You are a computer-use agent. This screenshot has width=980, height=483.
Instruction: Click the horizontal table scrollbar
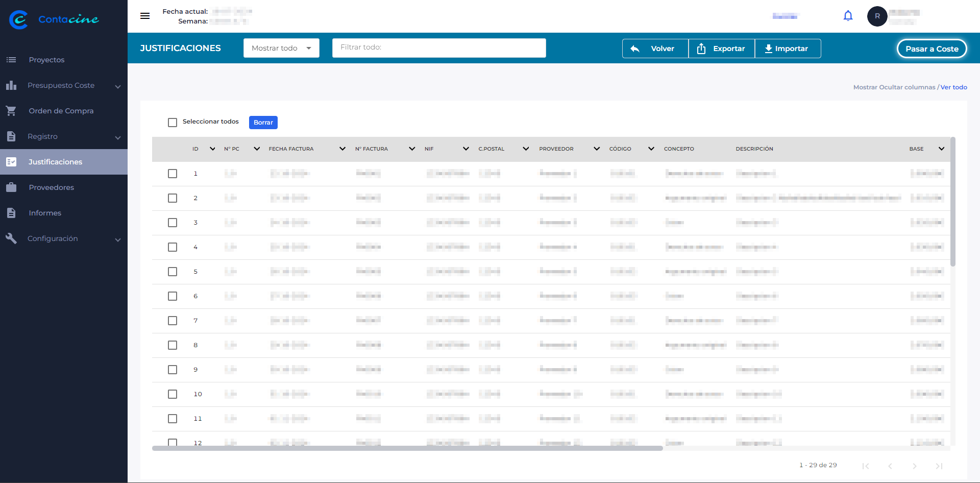pyautogui.click(x=407, y=448)
